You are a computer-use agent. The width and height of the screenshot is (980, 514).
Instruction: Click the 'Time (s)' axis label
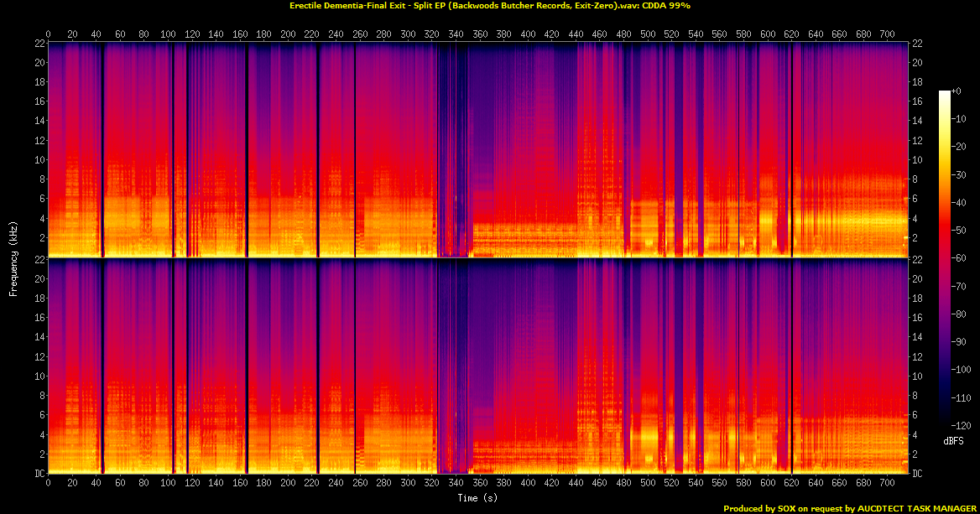477,498
